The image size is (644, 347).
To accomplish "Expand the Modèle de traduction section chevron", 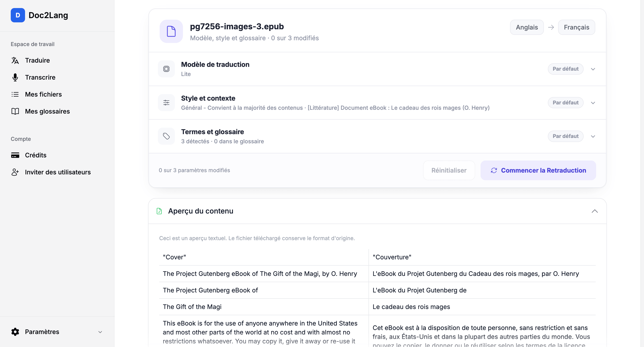I will [593, 69].
